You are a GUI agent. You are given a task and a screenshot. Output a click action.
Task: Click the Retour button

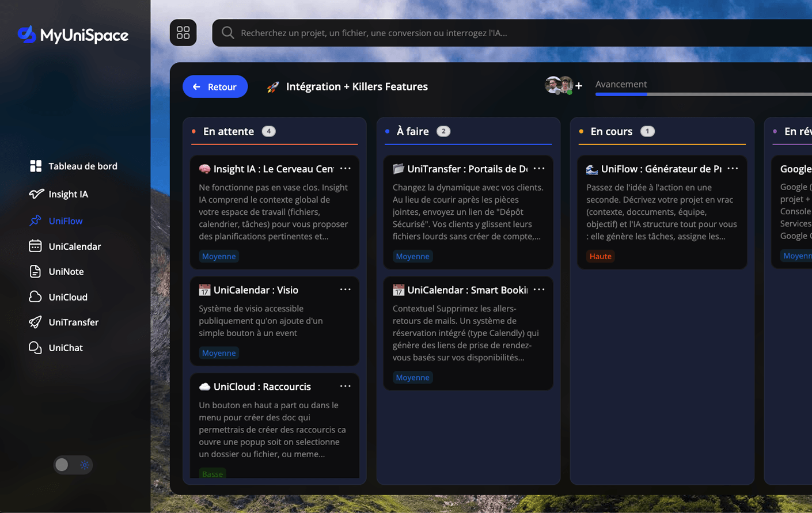[215, 86]
